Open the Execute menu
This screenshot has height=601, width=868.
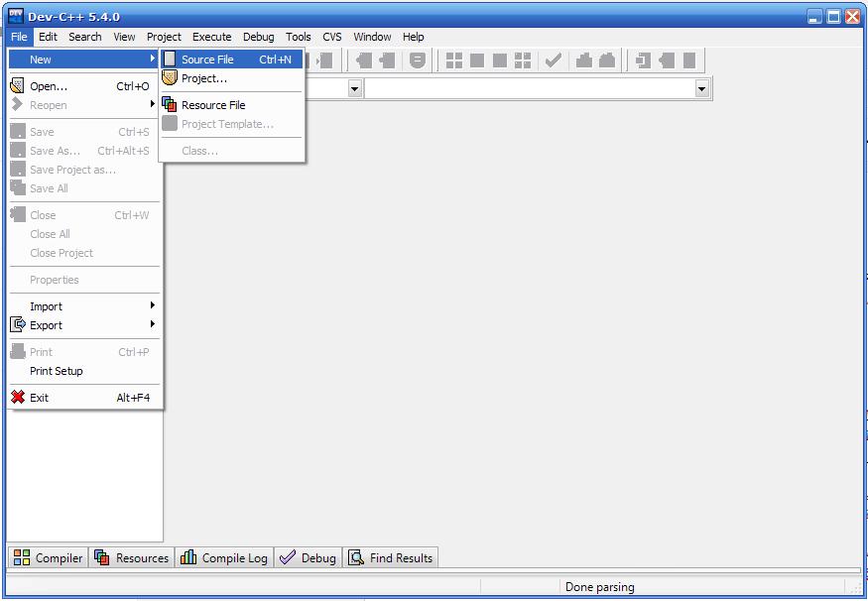(212, 37)
